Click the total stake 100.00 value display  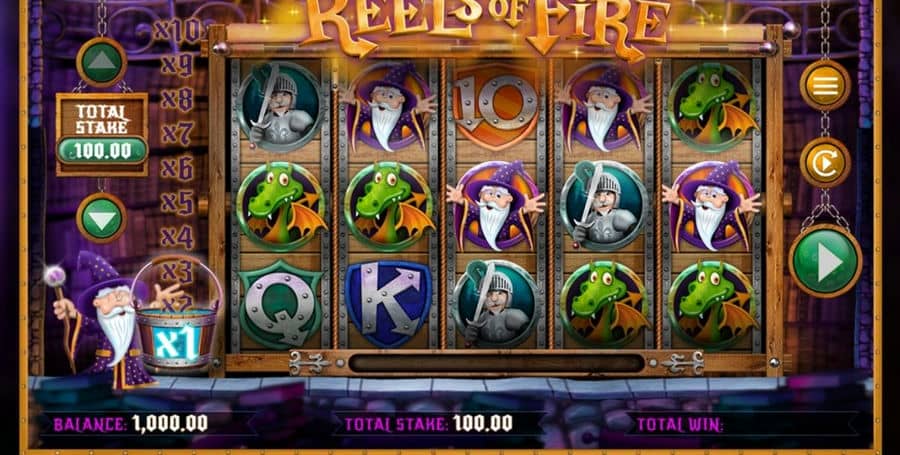point(102,151)
